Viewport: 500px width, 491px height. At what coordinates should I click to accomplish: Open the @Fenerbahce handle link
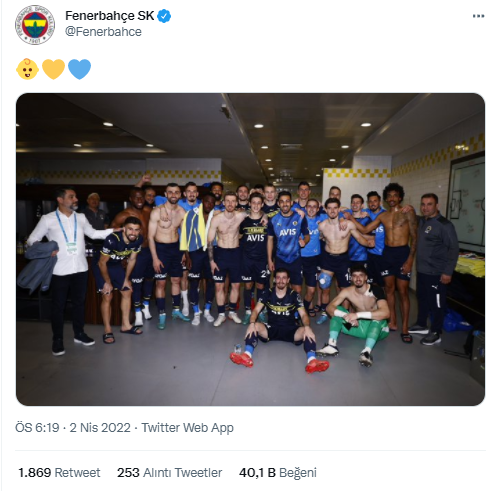[x=103, y=32]
